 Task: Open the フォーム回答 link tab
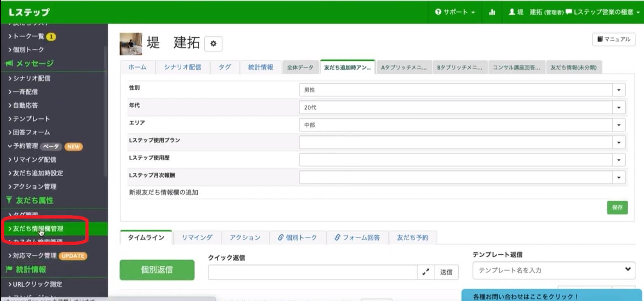(x=357, y=238)
